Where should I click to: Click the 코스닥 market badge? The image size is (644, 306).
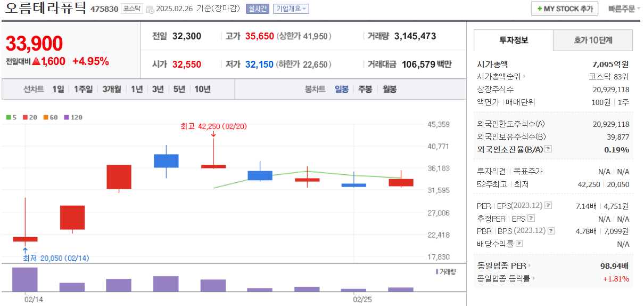click(x=131, y=9)
